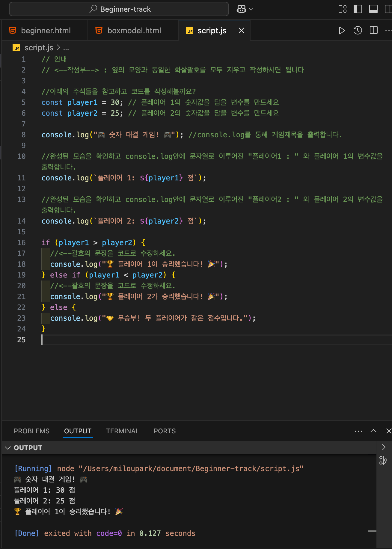Viewport: 392px width, 549px height.
Task: Click the Beginner-track search box
Action: (x=119, y=9)
